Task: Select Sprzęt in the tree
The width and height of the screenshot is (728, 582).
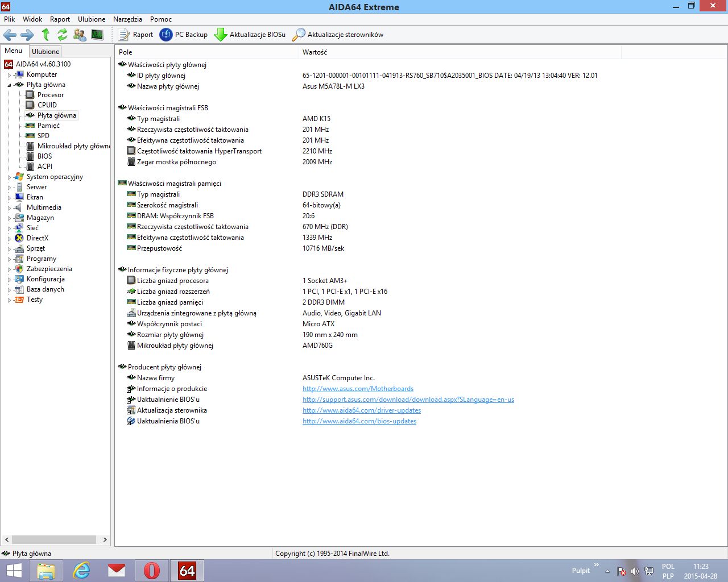Action: (x=36, y=248)
